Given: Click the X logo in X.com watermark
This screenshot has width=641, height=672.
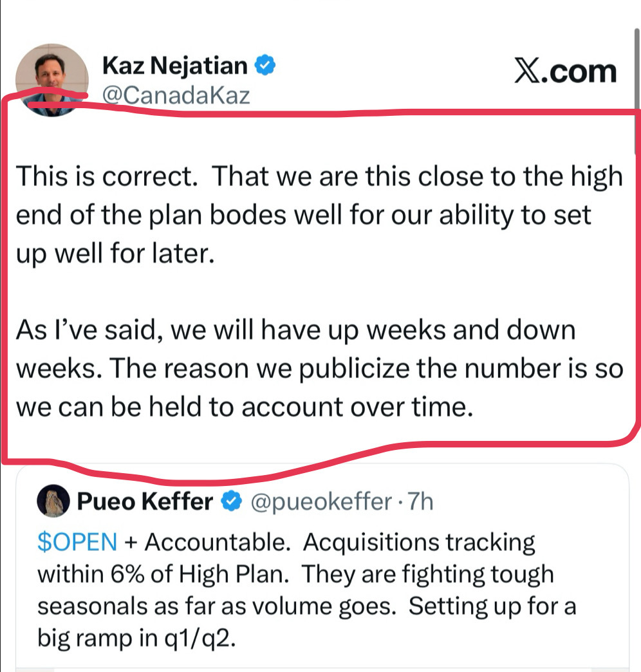Looking at the screenshot, I should [x=528, y=71].
